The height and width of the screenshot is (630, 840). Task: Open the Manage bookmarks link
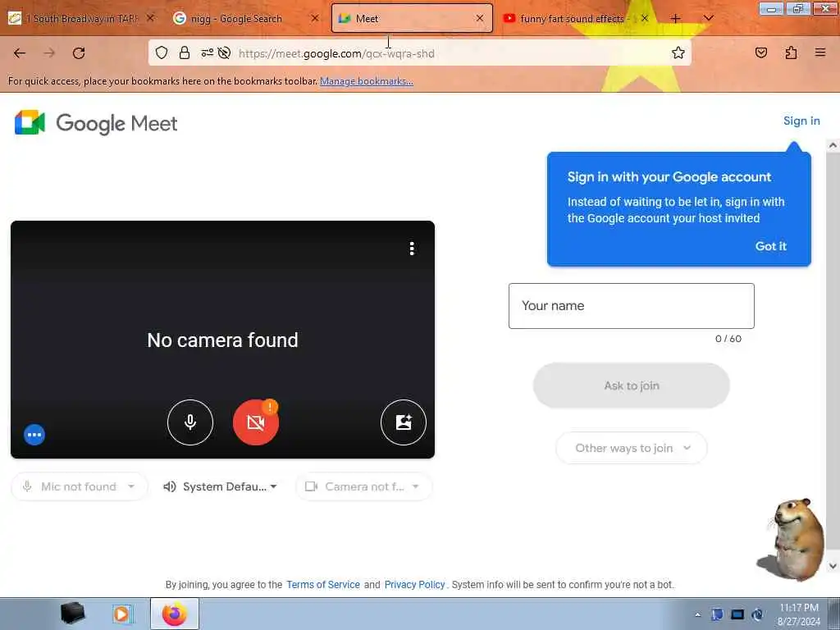point(367,81)
